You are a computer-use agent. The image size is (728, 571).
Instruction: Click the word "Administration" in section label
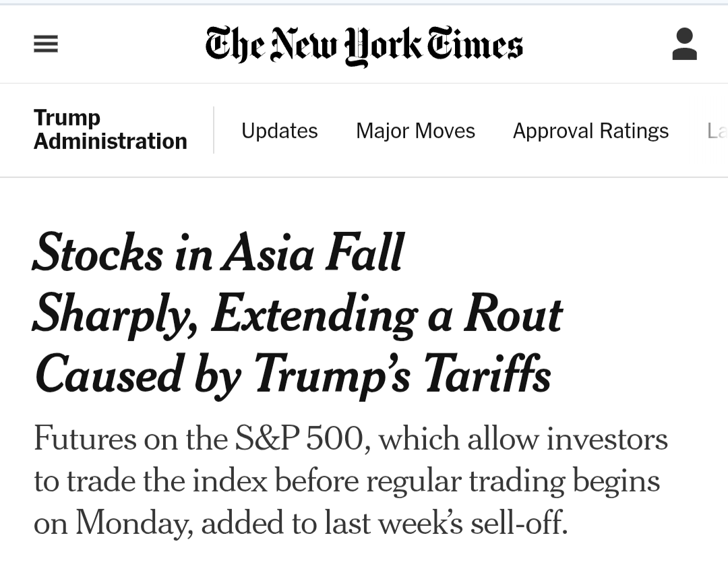tap(110, 141)
